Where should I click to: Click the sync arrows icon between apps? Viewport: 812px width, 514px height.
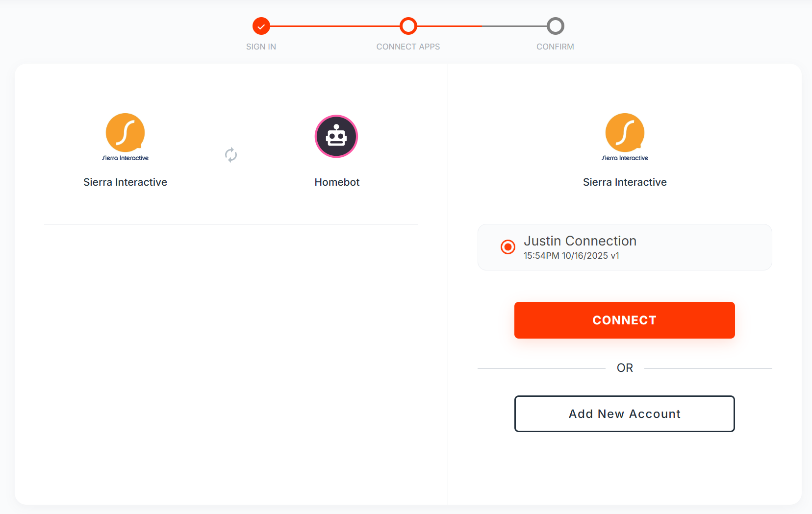tap(231, 155)
